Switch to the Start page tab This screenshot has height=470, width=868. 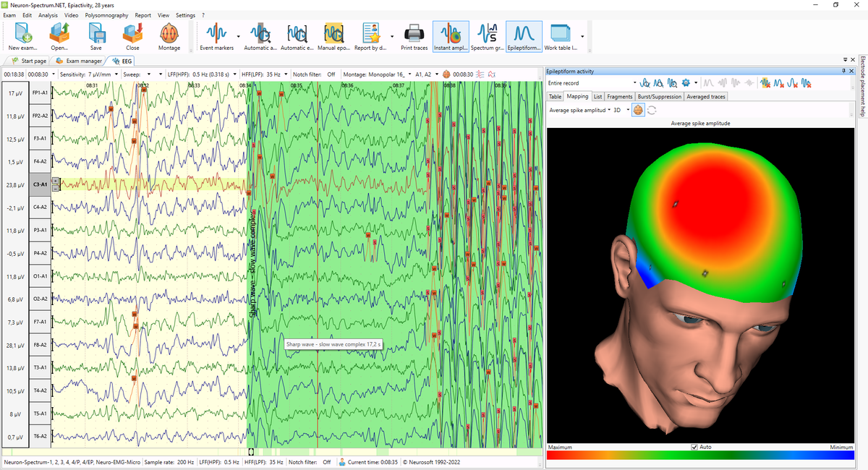(29, 61)
